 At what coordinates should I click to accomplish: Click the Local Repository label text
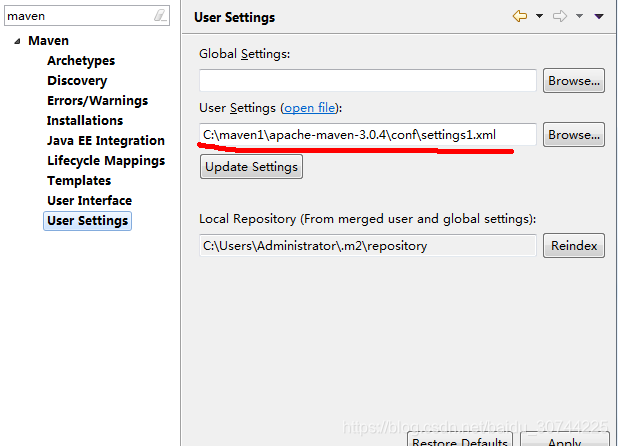pos(367,219)
